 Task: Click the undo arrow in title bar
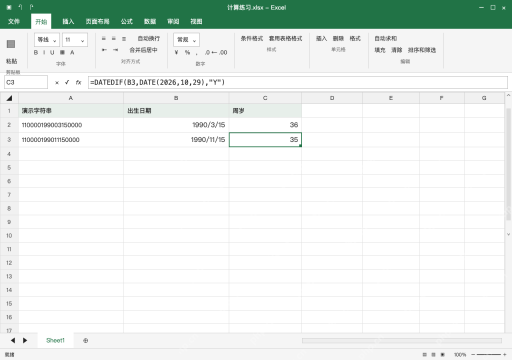tap(20, 7)
